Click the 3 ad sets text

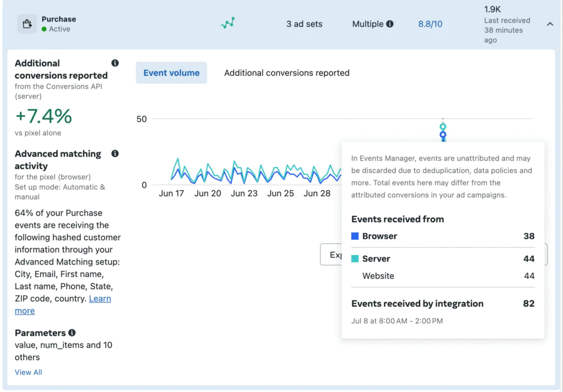click(304, 24)
